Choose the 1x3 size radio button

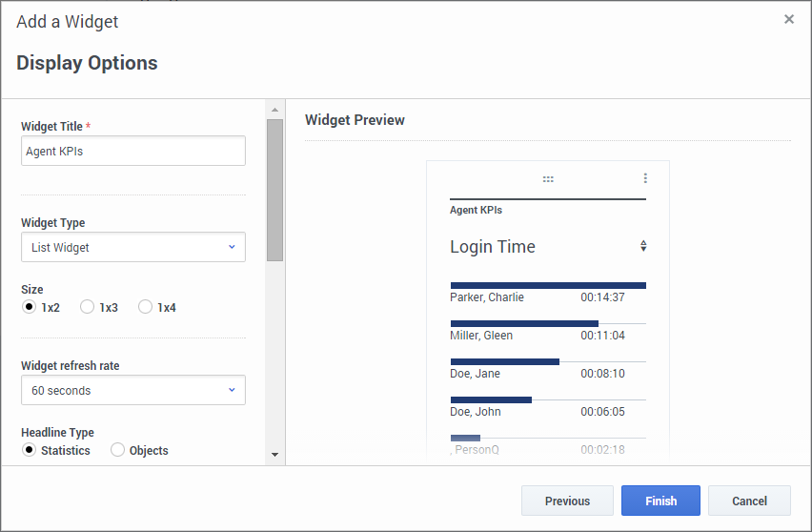pyautogui.click(x=87, y=307)
